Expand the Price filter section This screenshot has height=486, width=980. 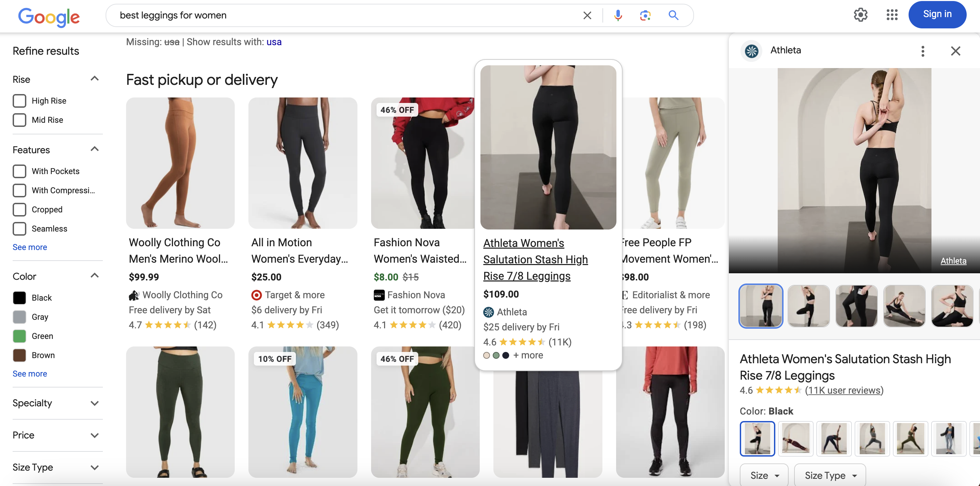point(95,435)
